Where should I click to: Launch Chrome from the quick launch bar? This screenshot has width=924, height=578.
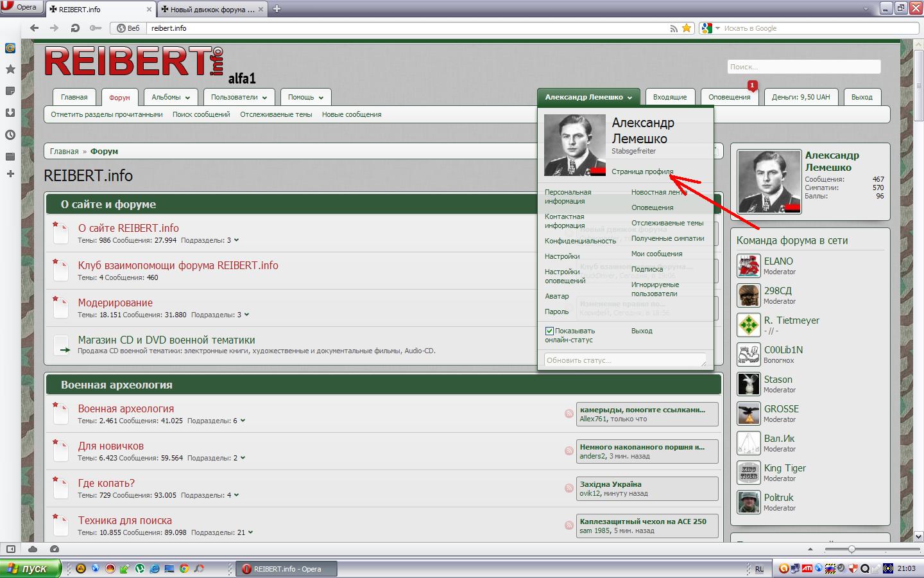(184, 568)
